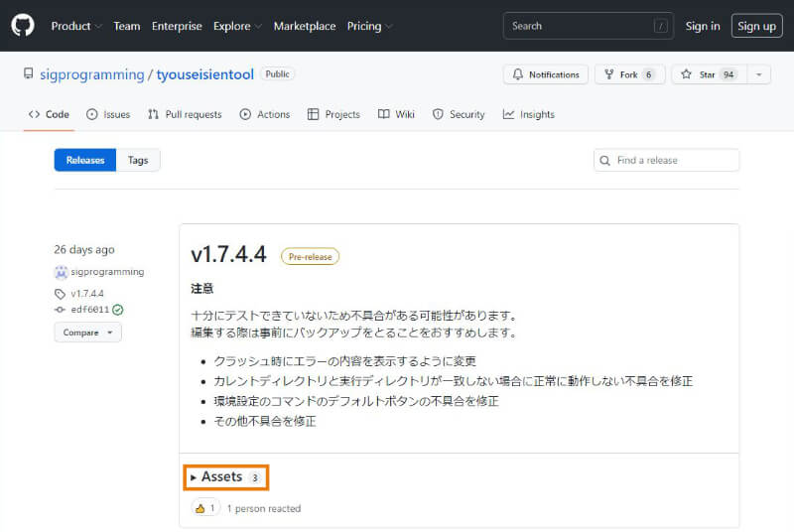Click the fork count badge 6
The image size is (794, 532).
click(x=648, y=74)
